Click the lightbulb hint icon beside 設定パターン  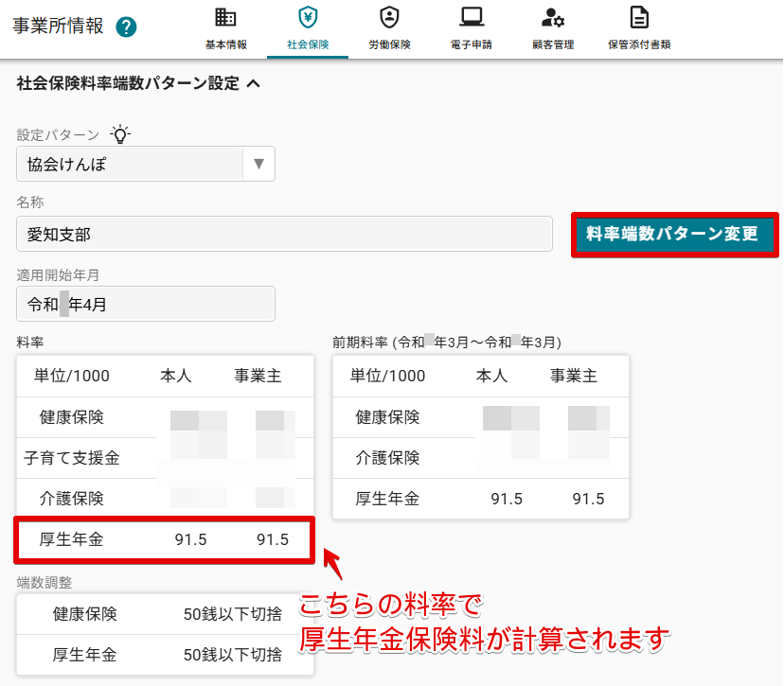pyautogui.click(x=120, y=134)
